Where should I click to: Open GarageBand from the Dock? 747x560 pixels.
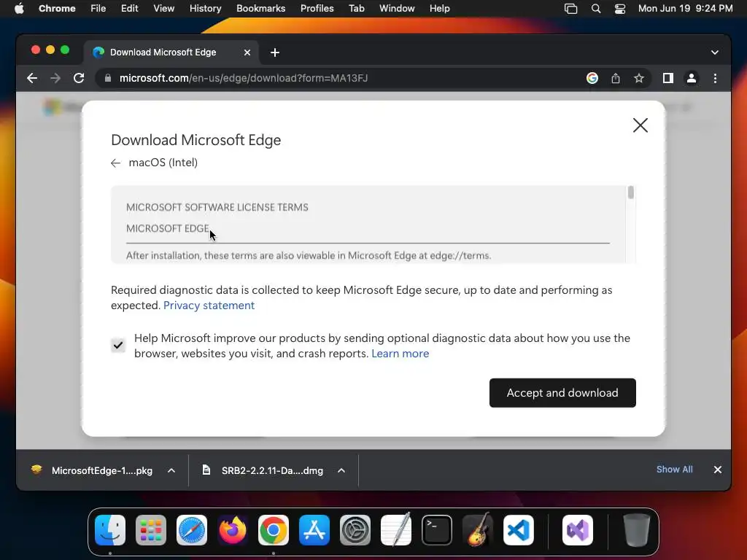click(x=478, y=530)
